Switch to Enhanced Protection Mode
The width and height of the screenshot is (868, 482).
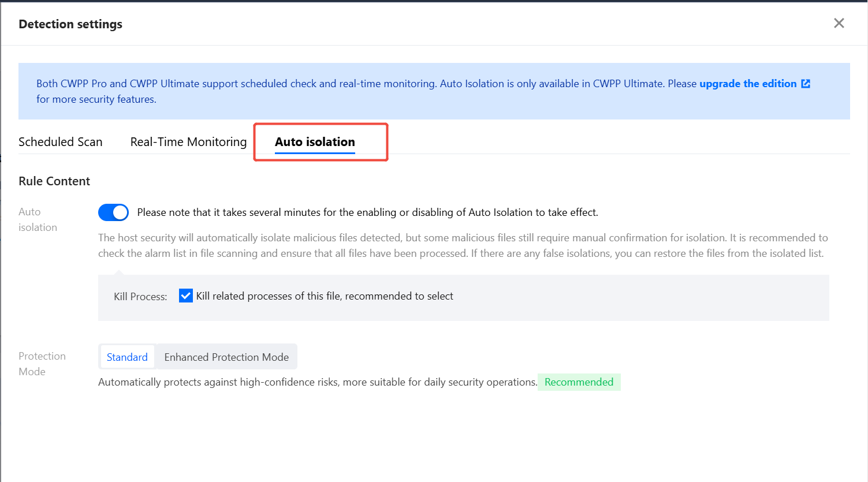pos(226,357)
